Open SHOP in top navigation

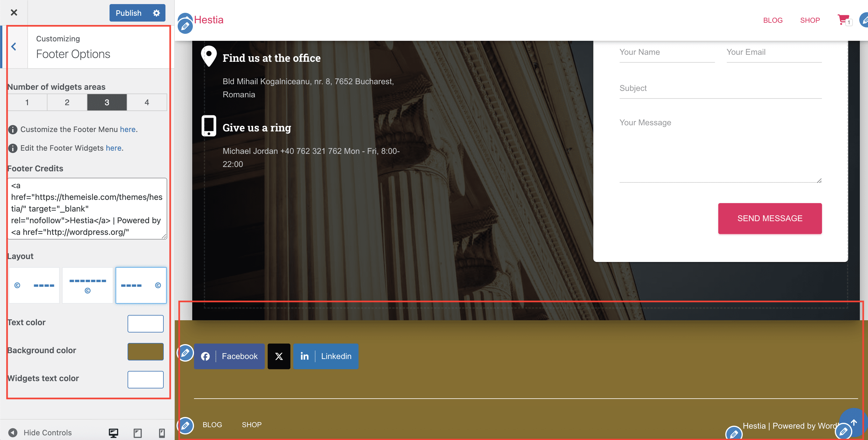click(810, 20)
